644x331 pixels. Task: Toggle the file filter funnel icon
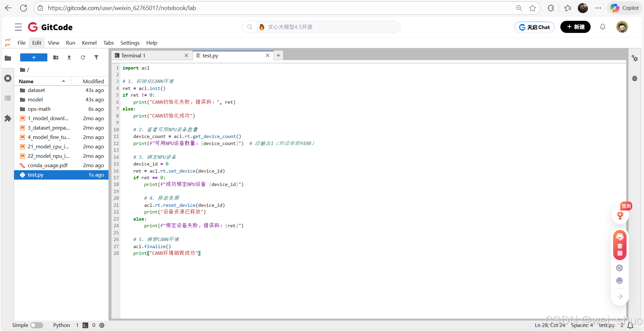coord(96,57)
